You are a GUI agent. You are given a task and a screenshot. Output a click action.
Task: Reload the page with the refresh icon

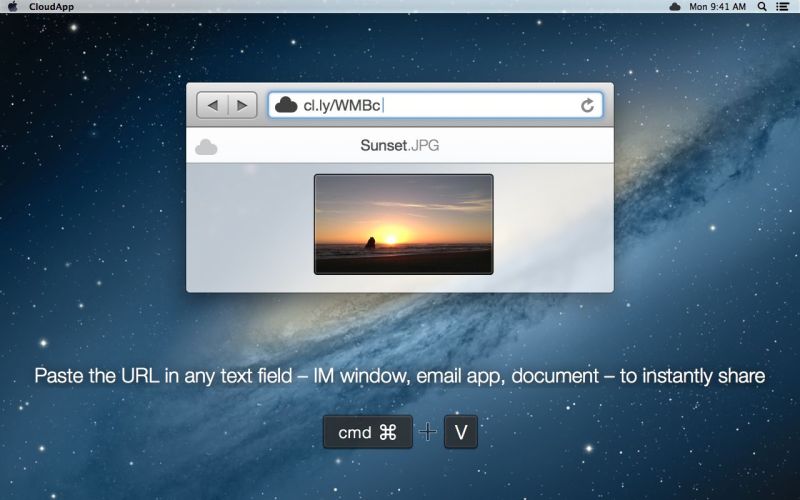pyautogui.click(x=587, y=105)
